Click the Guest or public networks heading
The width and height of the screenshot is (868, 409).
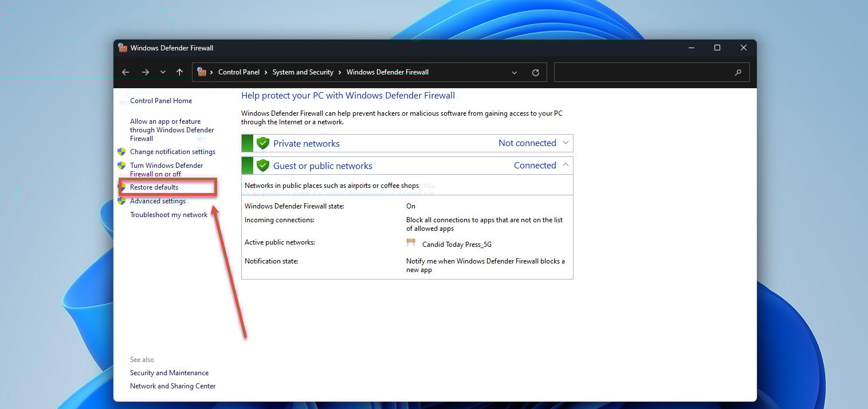pos(323,166)
